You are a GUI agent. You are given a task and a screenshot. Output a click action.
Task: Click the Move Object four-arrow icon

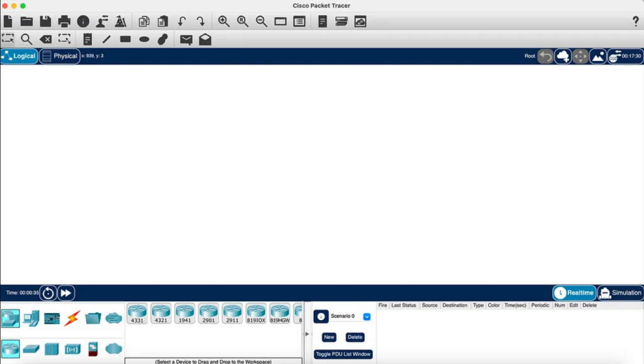(580, 56)
